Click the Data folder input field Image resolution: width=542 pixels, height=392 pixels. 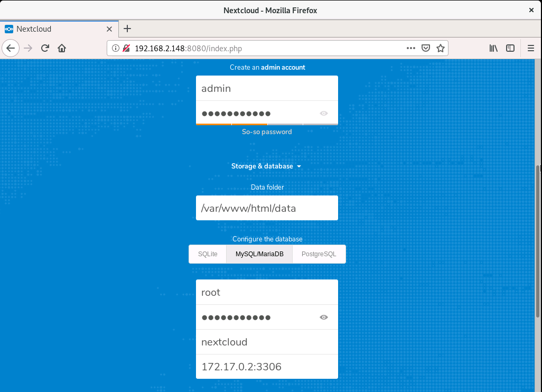266,208
